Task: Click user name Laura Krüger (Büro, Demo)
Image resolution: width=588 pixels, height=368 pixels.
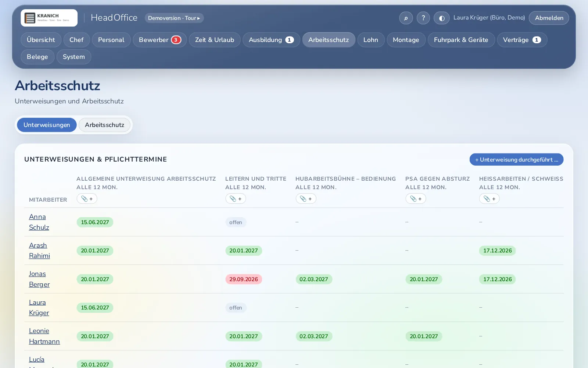Action: pos(489,18)
